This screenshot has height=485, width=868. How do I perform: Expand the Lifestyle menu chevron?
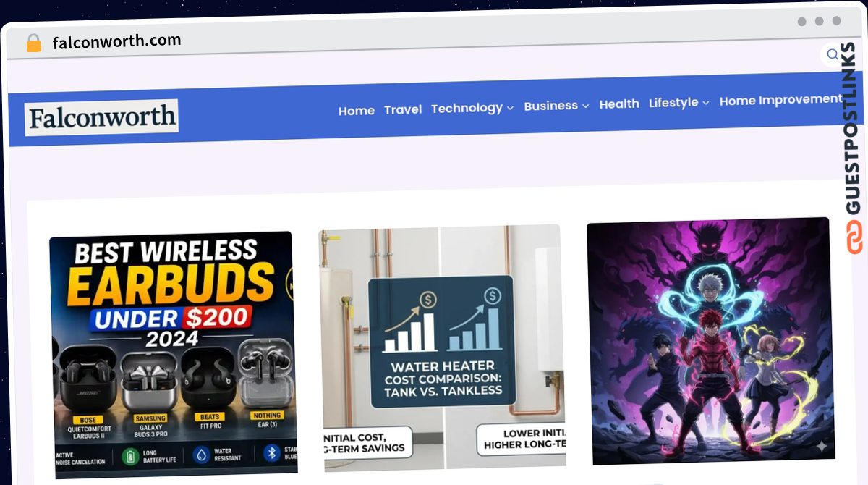(x=705, y=103)
